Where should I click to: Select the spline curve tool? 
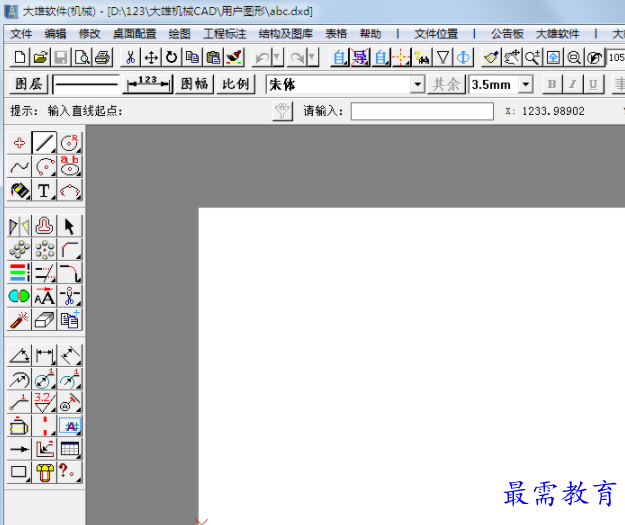[19, 167]
